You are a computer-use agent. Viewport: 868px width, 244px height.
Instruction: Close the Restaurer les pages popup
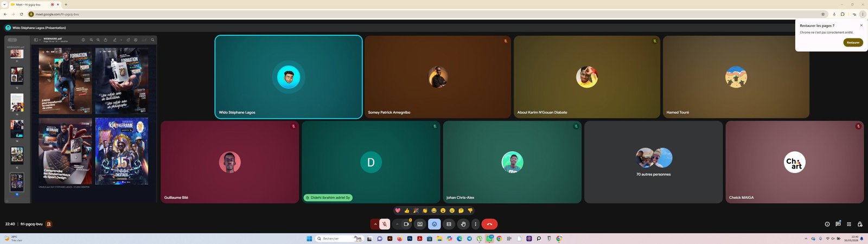[x=861, y=25]
